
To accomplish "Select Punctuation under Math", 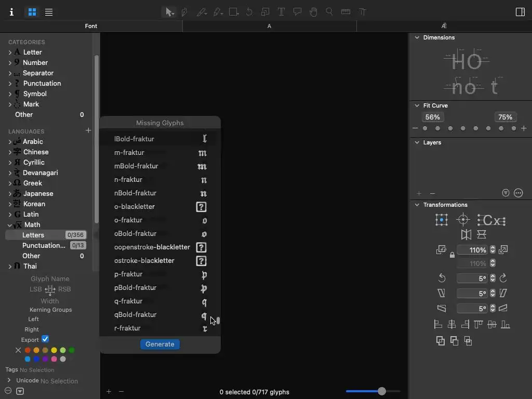I will click(x=46, y=245).
